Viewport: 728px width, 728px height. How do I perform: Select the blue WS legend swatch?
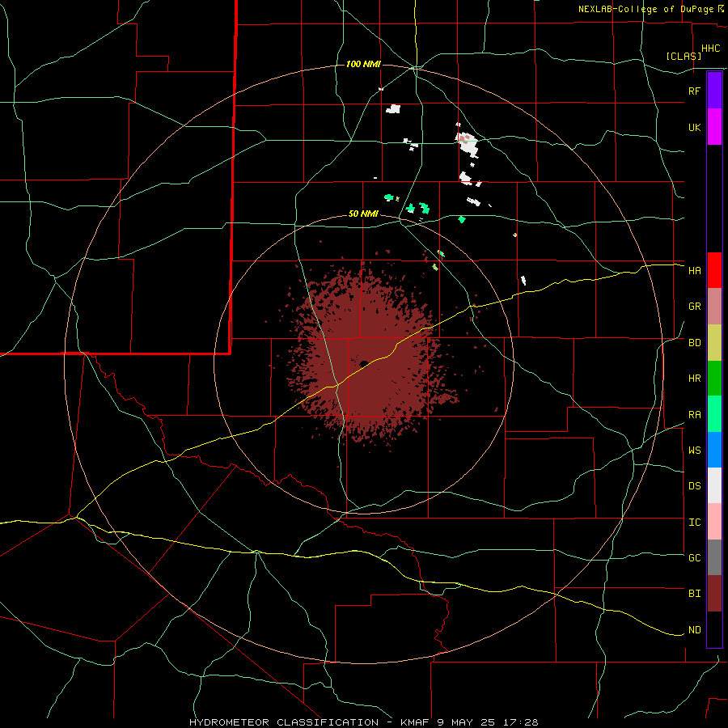coord(714,450)
